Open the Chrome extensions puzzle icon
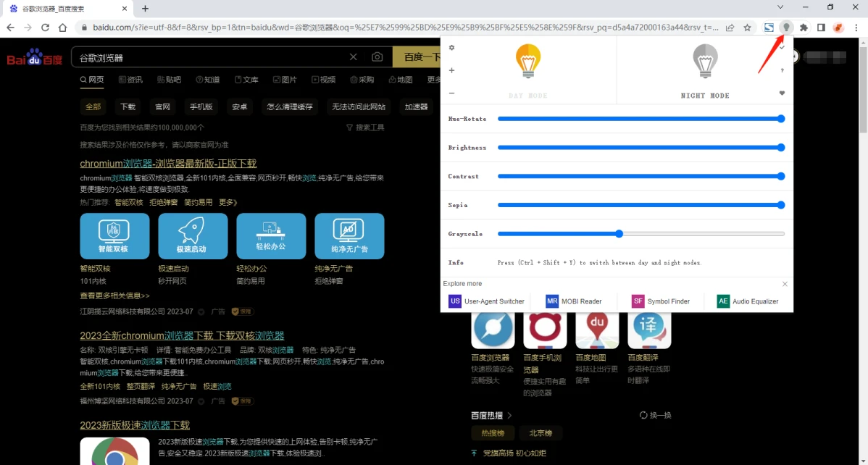This screenshot has width=868, height=465. click(804, 28)
